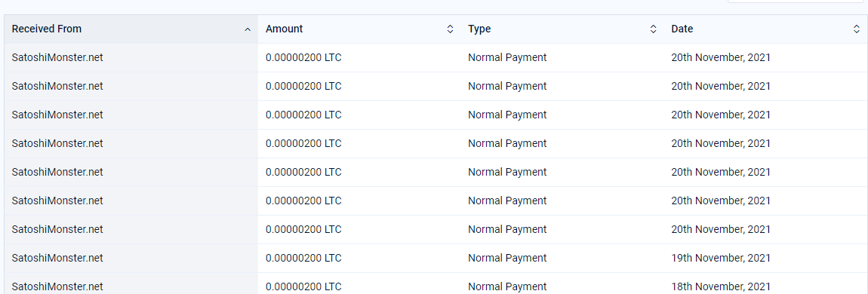Click 0.00000200 LTC in the 19th November row
Image resolution: width=868 pixels, height=294 pixels.
303,258
